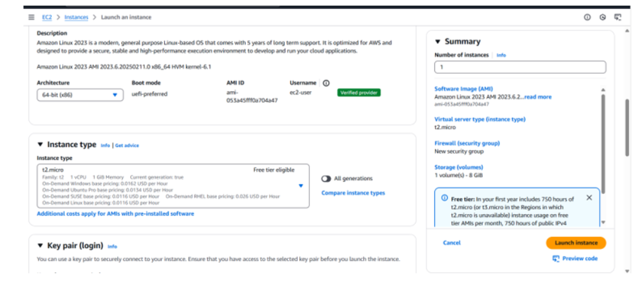Click the Cancel button
The image size is (644, 306).
pyautogui.click(x=452, y=243)
